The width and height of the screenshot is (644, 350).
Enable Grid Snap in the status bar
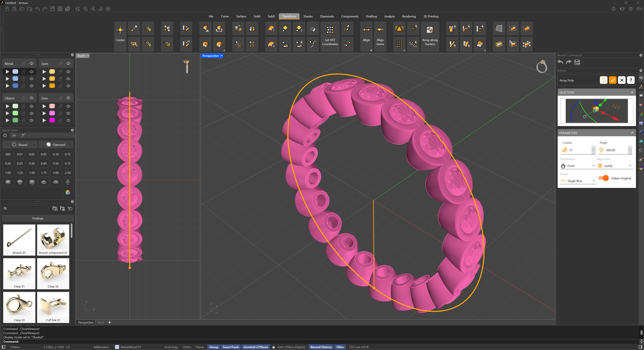tap(171, 347)
